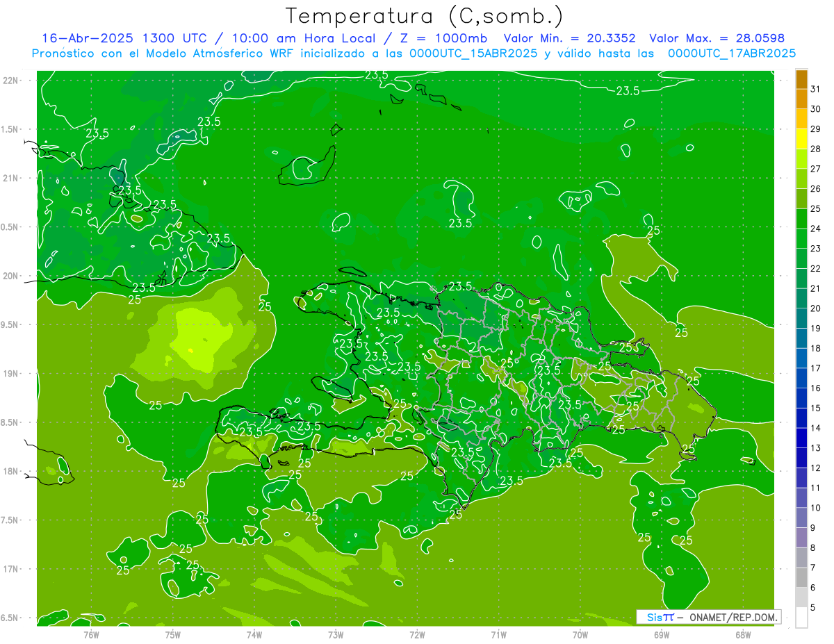Click the colorbar label '24'
The height and width of the screenshot is (644, 834).
pyautogui.click(x=816, y=229)
